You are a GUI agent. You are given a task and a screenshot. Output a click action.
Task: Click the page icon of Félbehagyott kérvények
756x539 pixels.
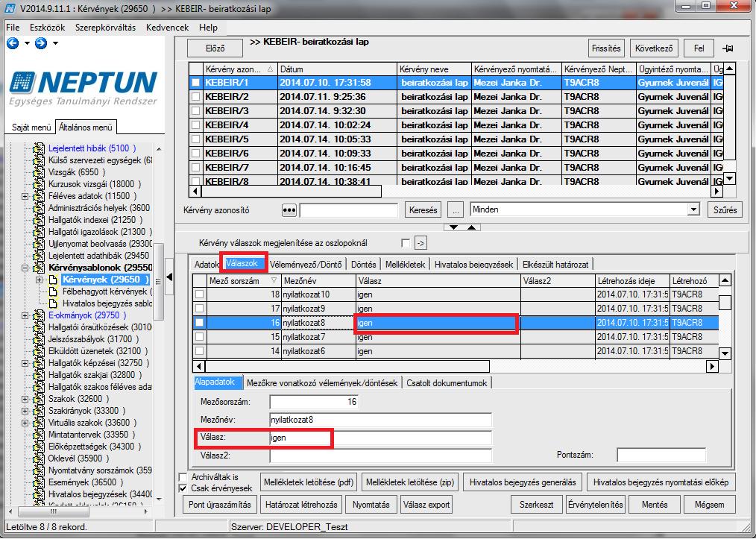(53, 291)
